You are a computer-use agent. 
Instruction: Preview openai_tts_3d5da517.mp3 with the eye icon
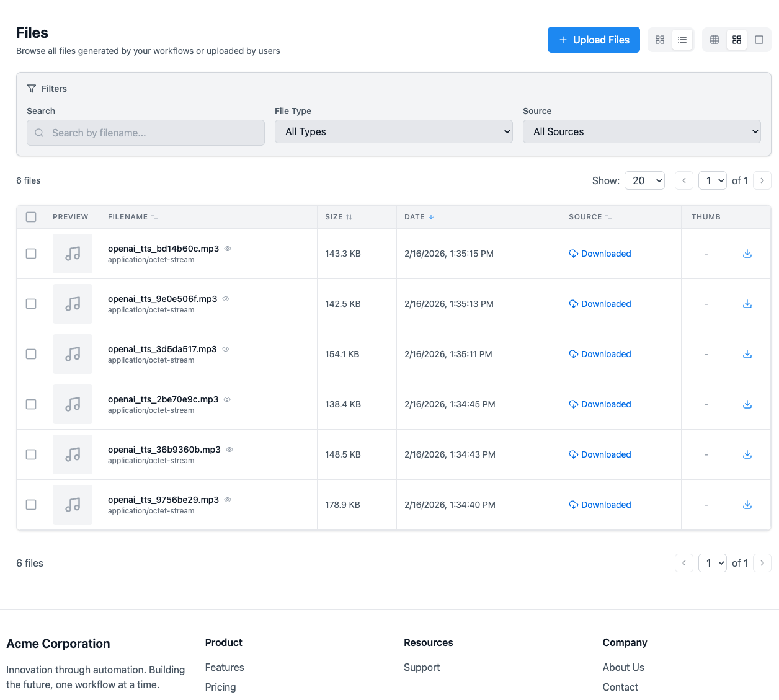pos(226,349)
